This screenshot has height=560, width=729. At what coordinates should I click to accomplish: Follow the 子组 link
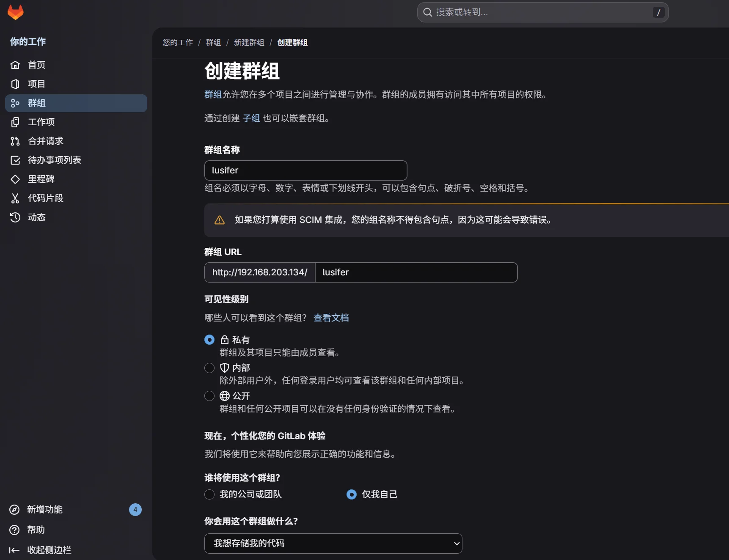tap(251, 118)
